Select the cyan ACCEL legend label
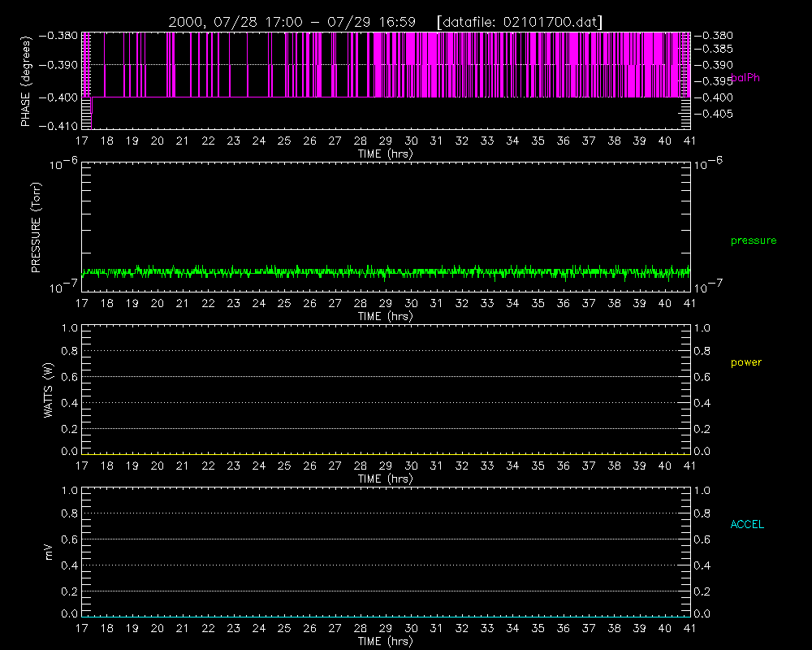812x650 pixels. [x=747, y=525]
